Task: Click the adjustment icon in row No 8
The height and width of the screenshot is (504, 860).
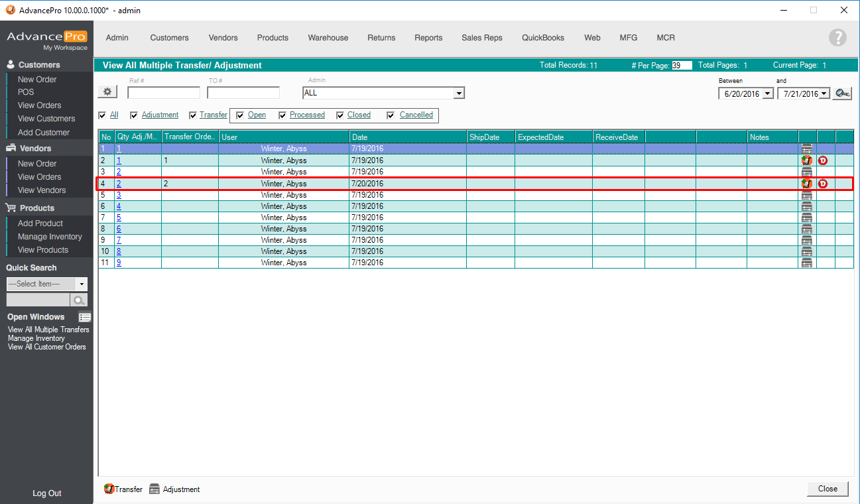Action: pos(807,229)
